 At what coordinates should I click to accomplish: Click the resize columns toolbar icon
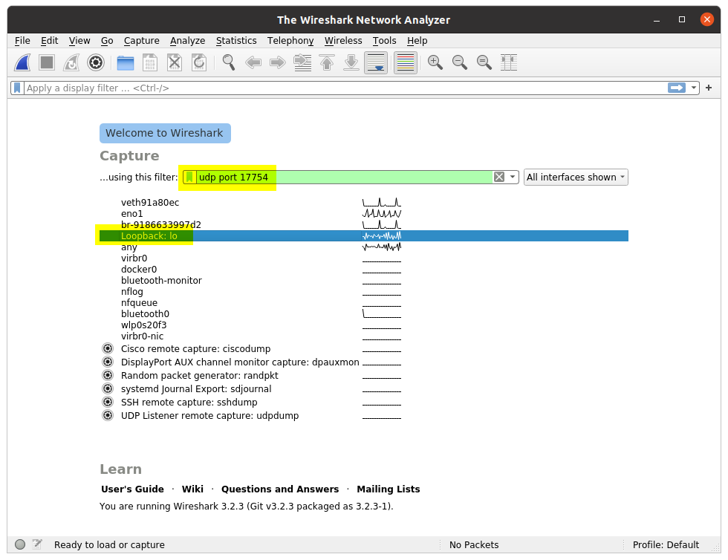click(509, 62)
